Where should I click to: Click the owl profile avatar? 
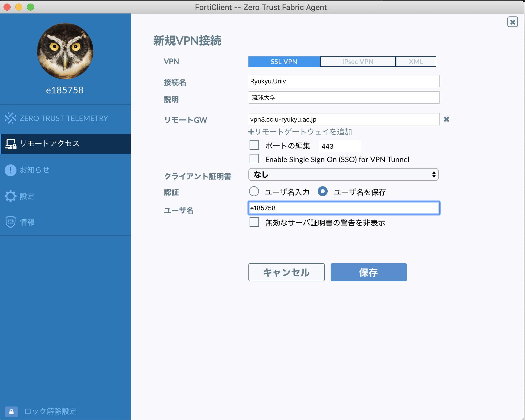coord(65,51)
